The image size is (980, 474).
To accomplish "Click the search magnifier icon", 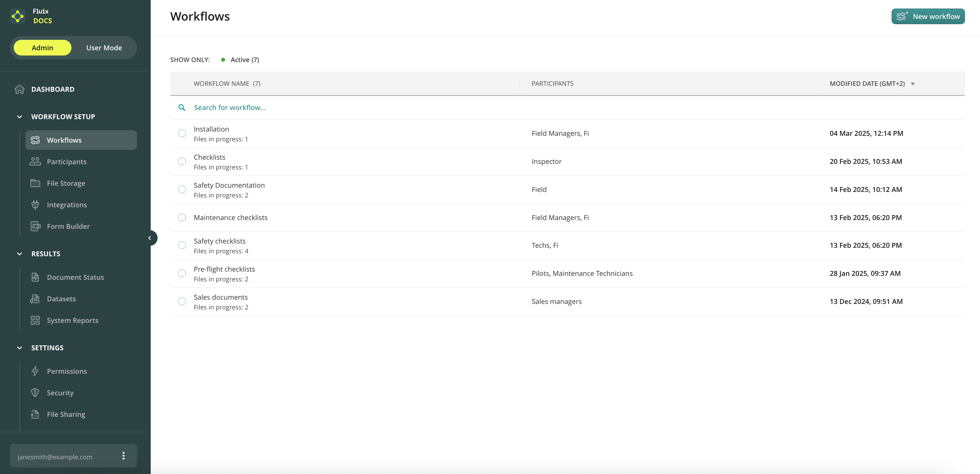I will pos(182,108).
